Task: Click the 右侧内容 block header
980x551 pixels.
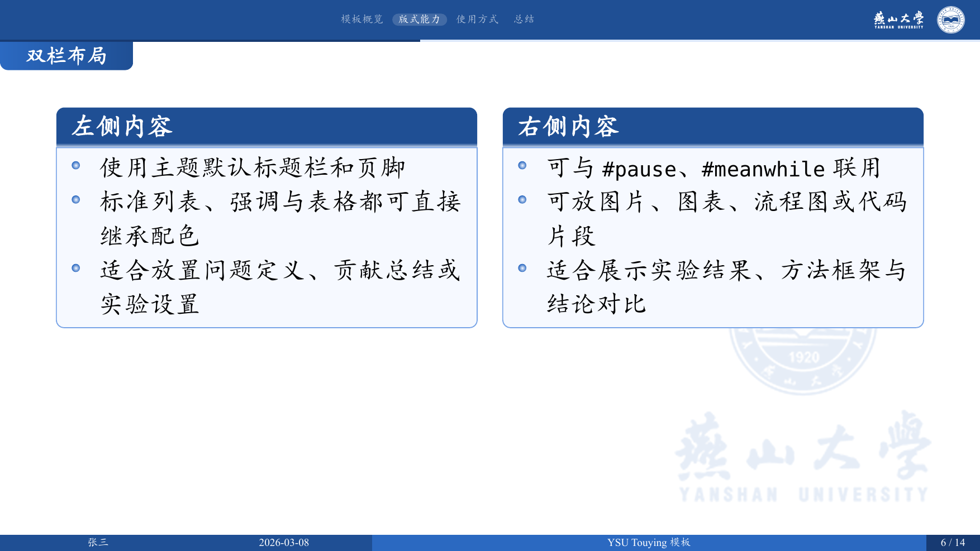Action: coord(713,127)
